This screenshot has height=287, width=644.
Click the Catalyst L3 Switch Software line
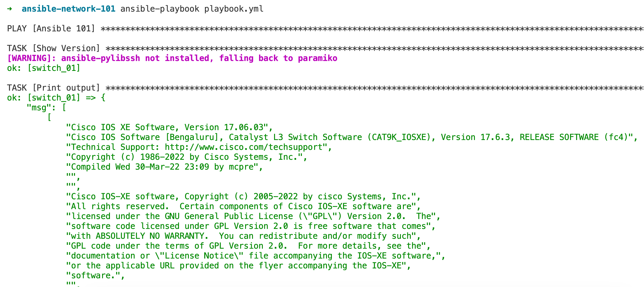click(x=352, y=137)
